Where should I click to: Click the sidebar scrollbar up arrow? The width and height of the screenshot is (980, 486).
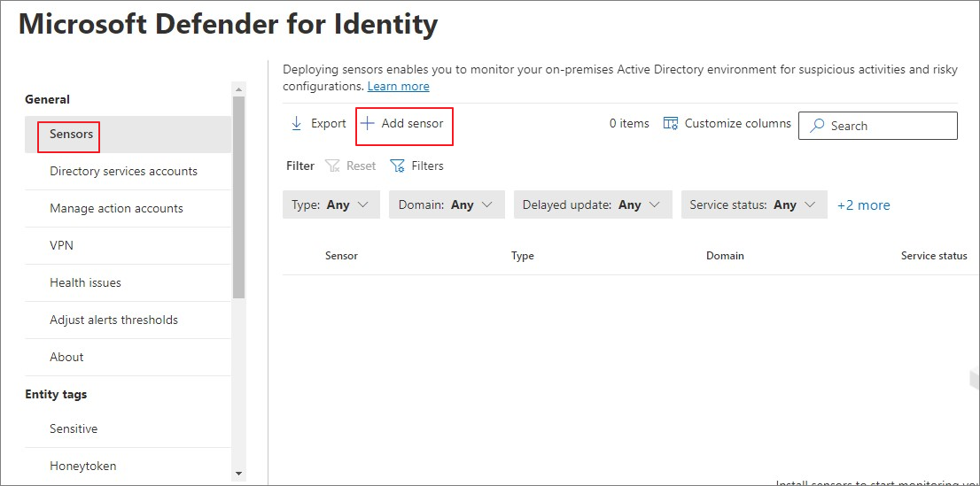pyautogui.click(x=238, y=88)
